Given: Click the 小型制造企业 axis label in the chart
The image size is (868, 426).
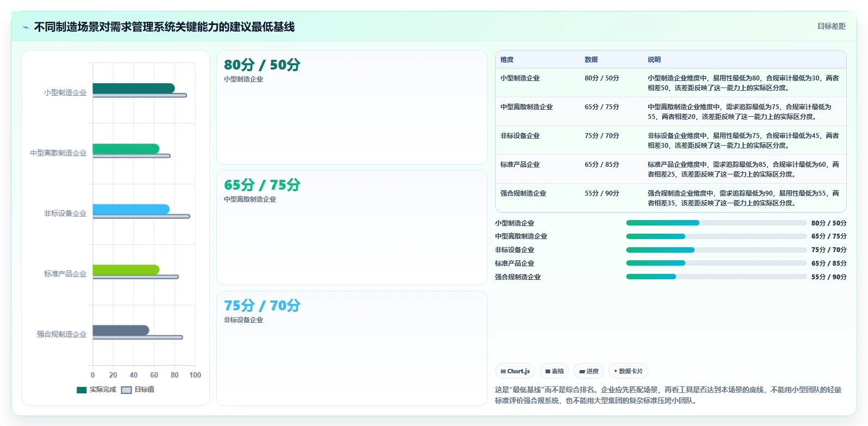Looking at the screenshot, I should [x=65, y=92].
